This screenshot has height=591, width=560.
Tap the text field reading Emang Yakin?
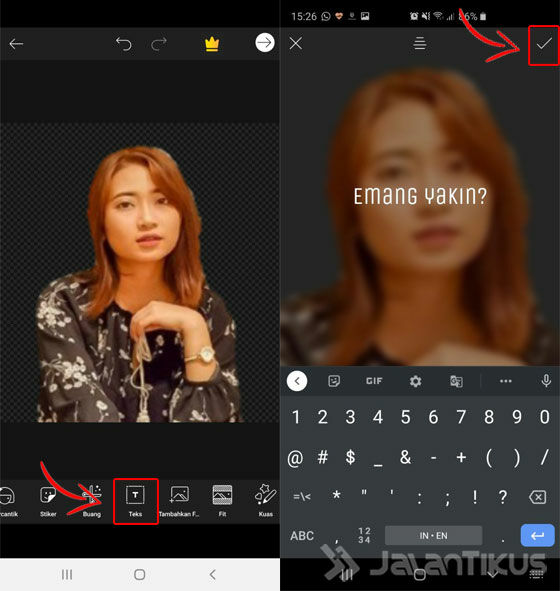[x=420, y=196]
